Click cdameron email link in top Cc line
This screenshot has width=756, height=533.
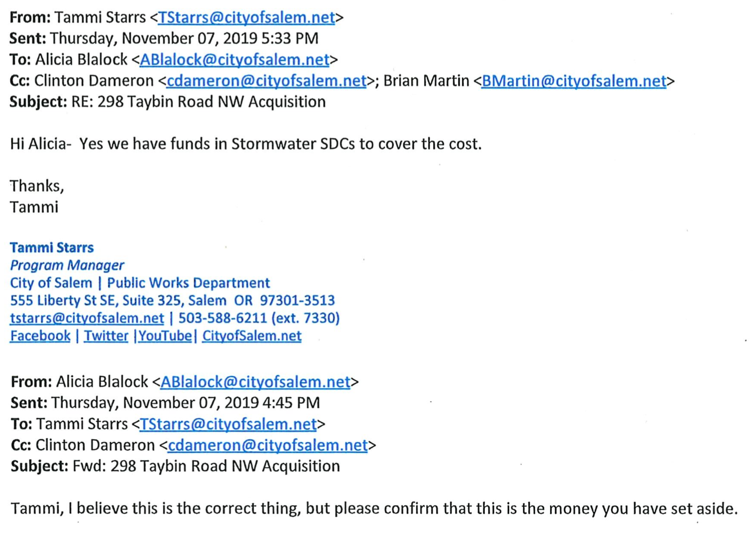(266, 81)
